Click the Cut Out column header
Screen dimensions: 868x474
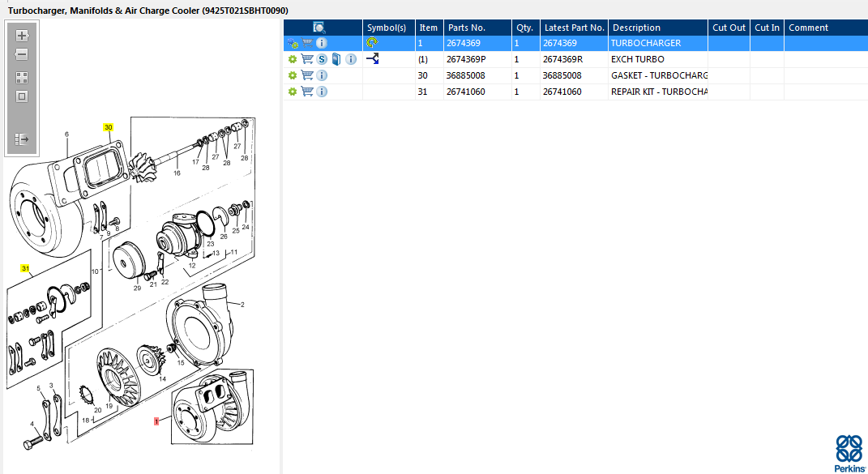point(729,28)
